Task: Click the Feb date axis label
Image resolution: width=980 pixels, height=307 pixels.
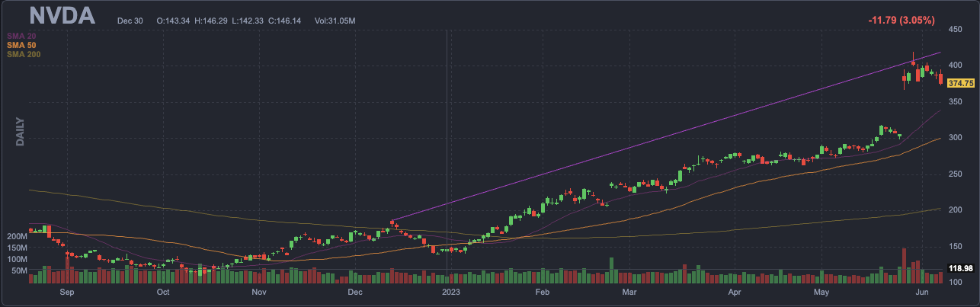Action: pos(543,292)
